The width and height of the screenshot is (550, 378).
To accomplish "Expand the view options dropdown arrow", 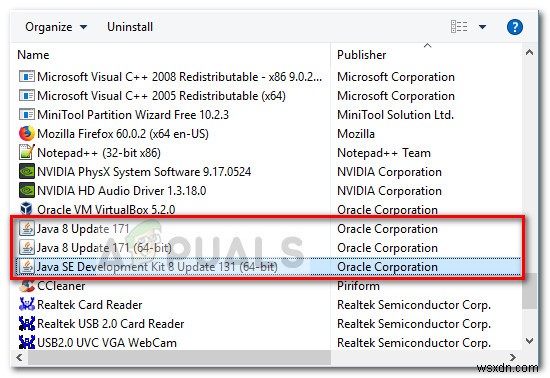I will pos(482,27).
